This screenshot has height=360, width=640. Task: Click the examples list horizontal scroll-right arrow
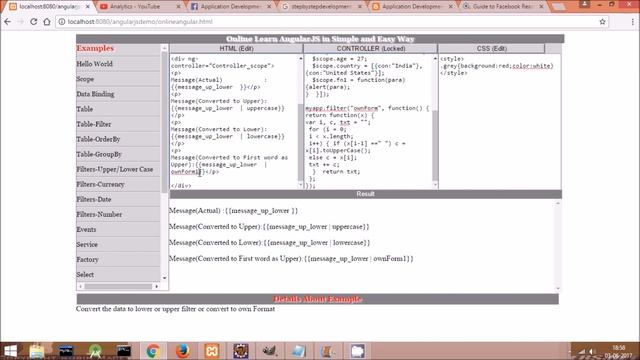(157, 287)
